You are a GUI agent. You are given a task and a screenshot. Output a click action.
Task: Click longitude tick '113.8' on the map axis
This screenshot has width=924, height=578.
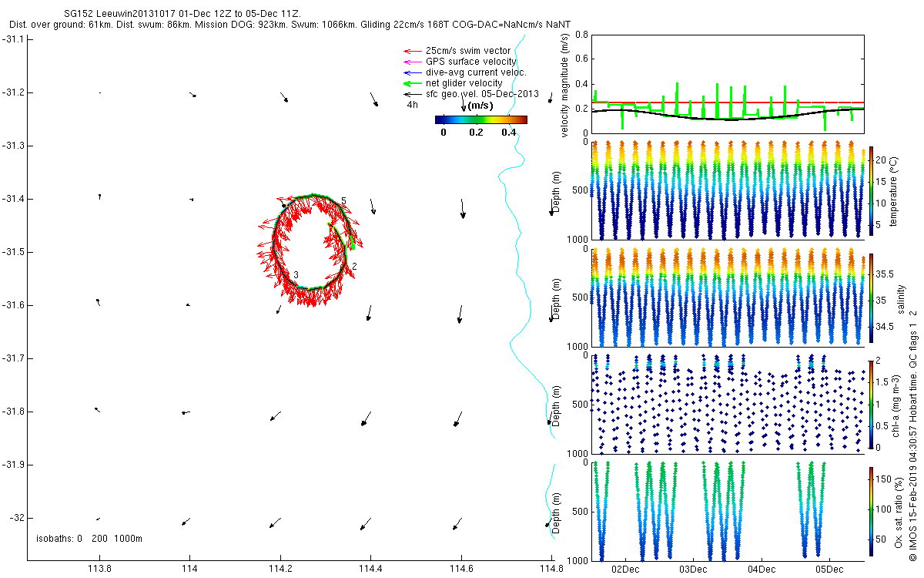(99, 570)
